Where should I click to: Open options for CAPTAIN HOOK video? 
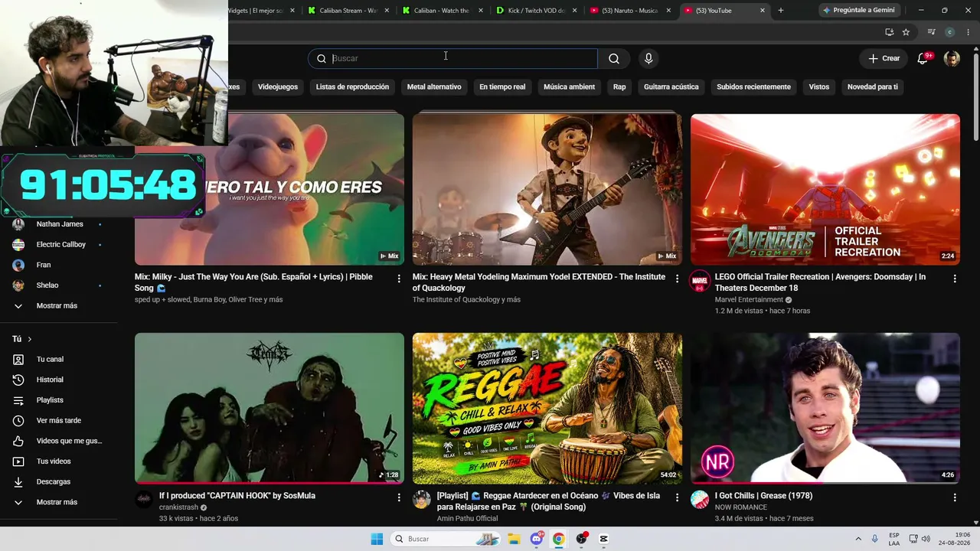[x=399, y=497]
